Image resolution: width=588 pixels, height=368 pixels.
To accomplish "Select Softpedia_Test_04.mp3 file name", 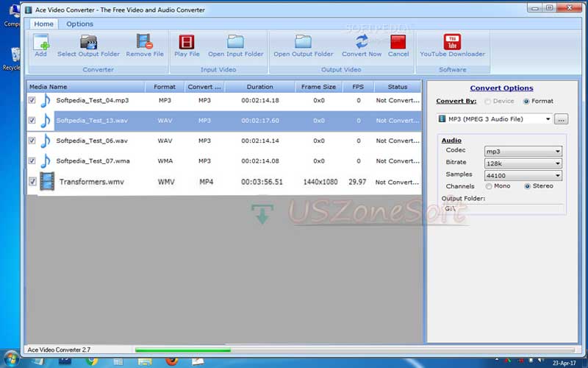I will [x=93, y=100].
